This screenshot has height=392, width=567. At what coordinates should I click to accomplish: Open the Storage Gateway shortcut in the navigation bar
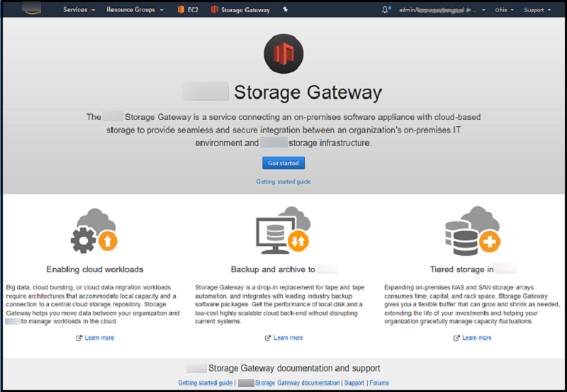(x=240, y=10)
